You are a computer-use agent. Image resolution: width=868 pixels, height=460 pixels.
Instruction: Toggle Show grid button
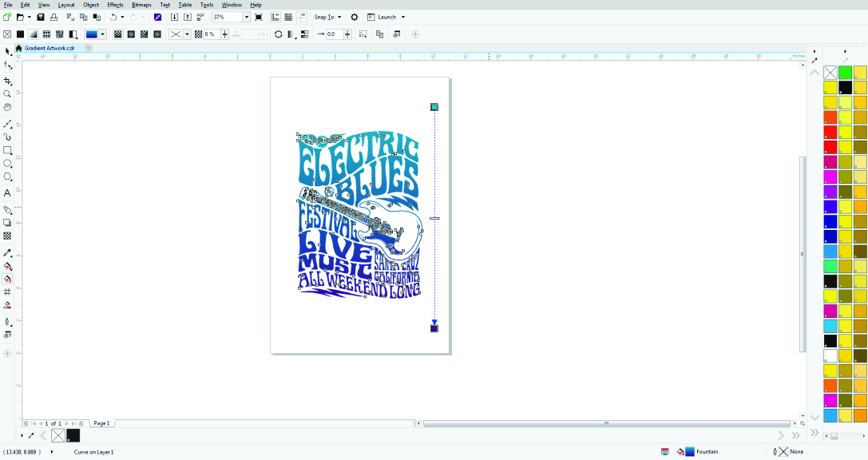[288, 17]
